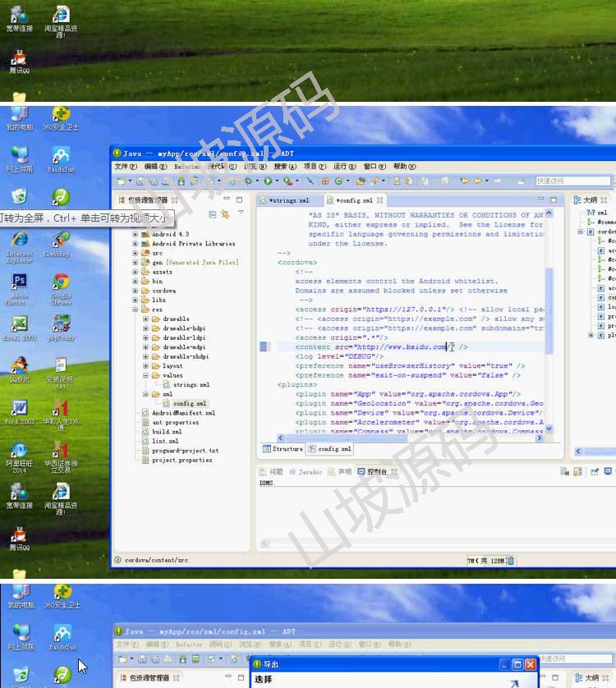Screen dimensions: 616x688
Task: Close the *config.xml editor tab
Action: click(379, 200)
